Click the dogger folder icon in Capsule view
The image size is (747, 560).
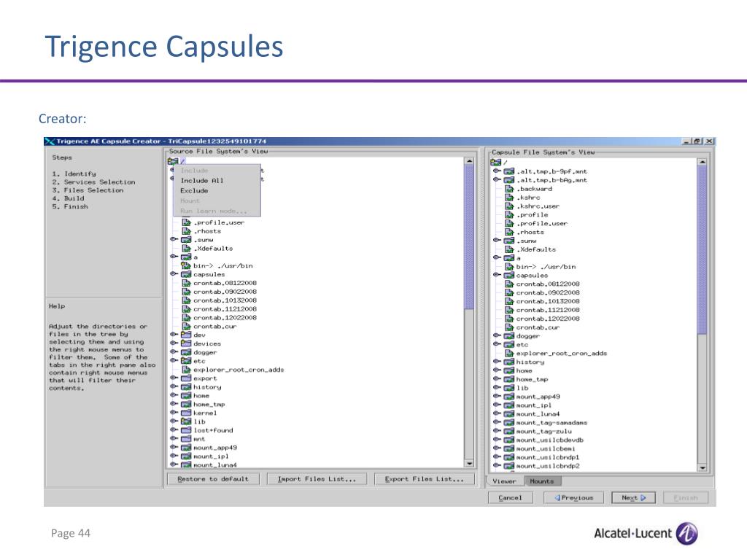(508, 335)
